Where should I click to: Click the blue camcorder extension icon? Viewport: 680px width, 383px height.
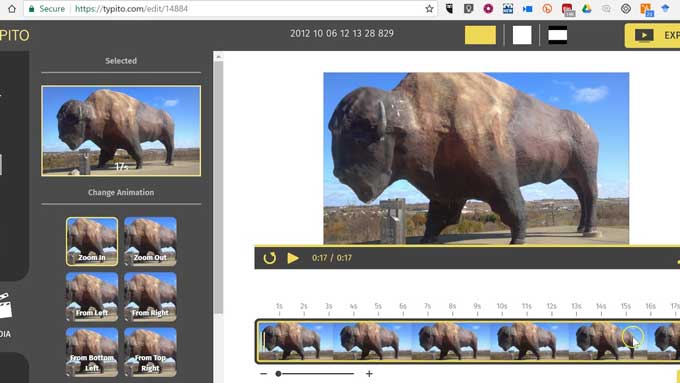527,9
